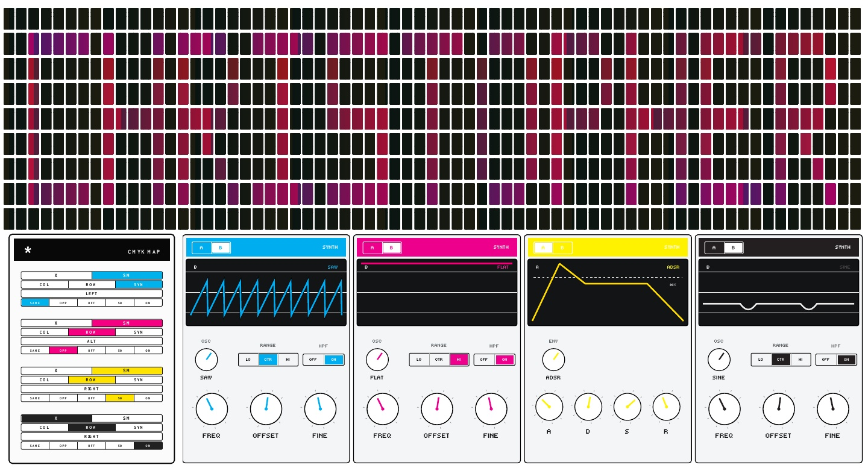Click the magenta synth OSC FLAT knob
Screen dimensions: 868x468
pyautogui.click(x=377, y=360)
